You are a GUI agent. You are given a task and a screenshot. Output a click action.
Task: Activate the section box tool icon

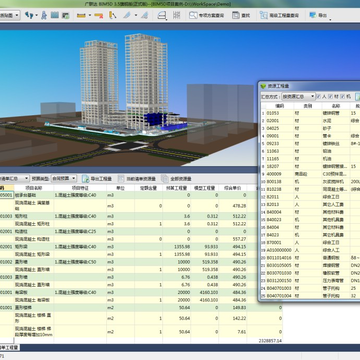pos(162,15)
